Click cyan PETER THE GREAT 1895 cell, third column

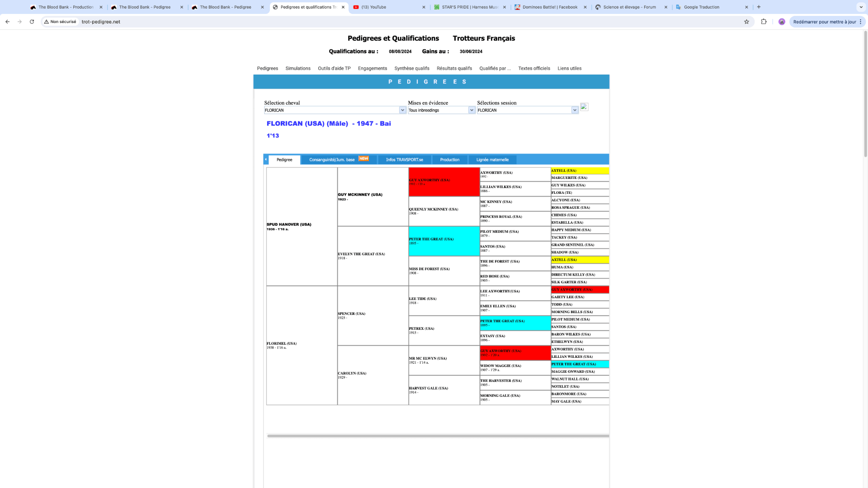click(444, 241)
